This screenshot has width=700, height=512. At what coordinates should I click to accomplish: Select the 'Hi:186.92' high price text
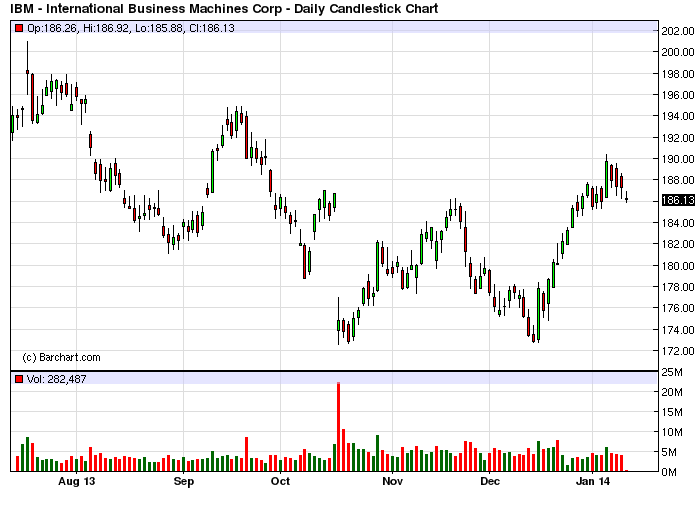(x=106, y=28)
